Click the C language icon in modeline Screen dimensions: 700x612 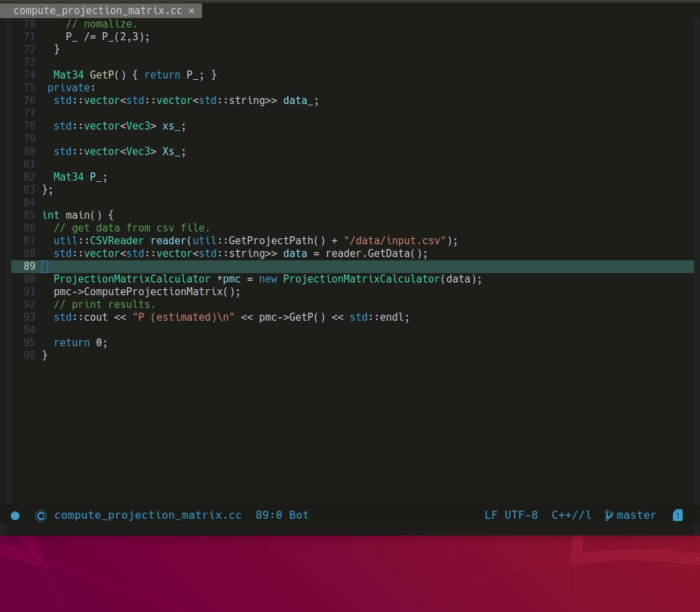41,515
